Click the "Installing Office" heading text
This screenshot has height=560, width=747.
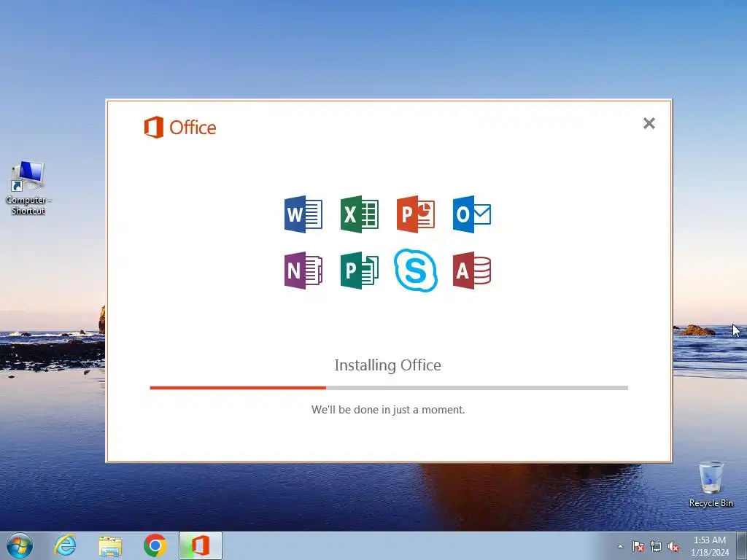(x=388, y=365)
